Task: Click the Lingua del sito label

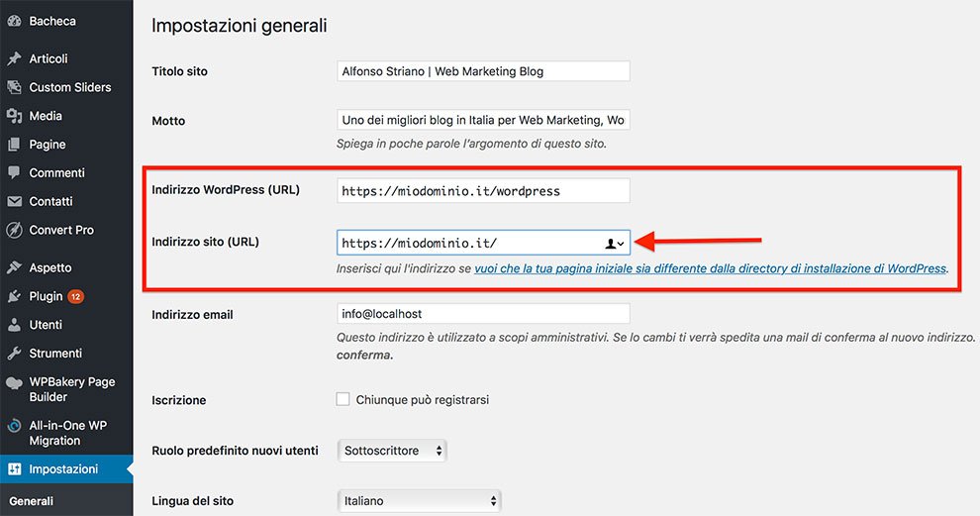Action: [192, 501]
